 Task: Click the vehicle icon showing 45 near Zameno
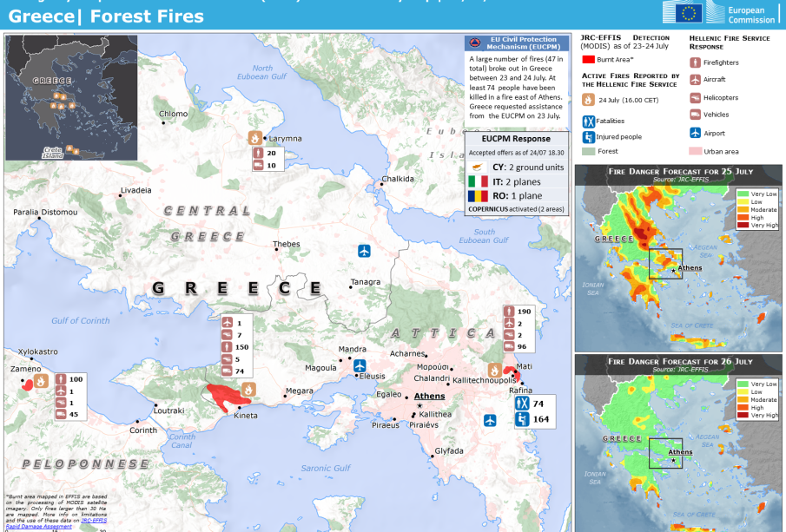61,414
